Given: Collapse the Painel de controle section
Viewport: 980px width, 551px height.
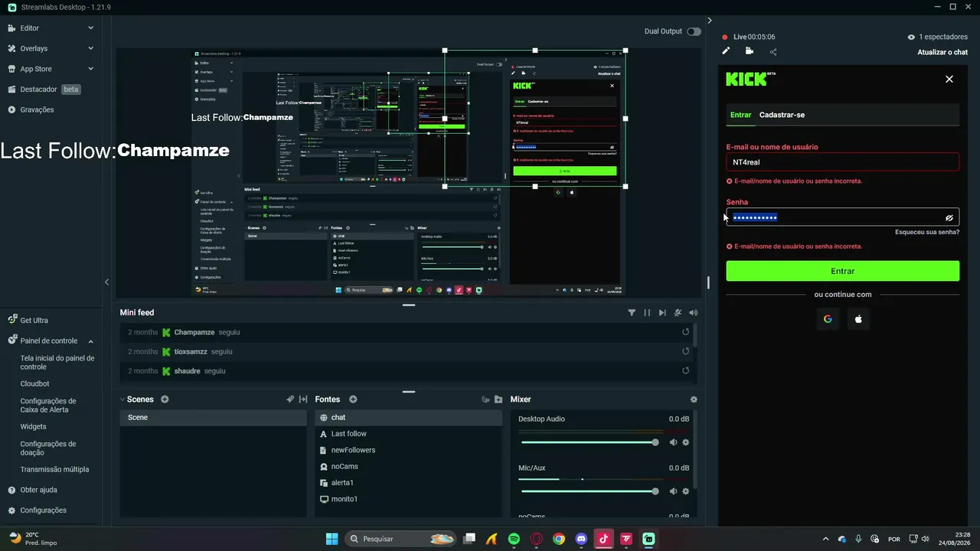Looking at the screenshot, I should 90,341.
